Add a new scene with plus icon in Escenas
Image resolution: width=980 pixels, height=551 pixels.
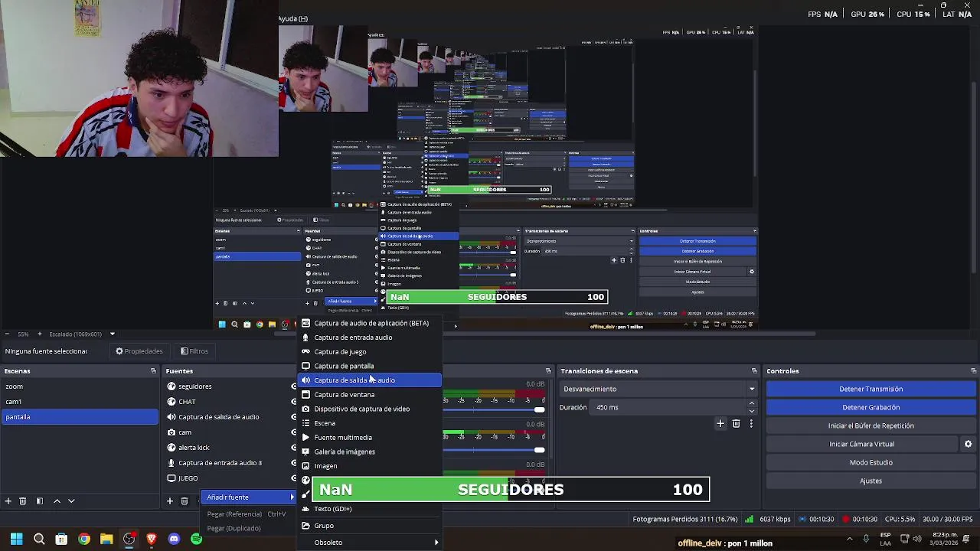coord(8,501)
